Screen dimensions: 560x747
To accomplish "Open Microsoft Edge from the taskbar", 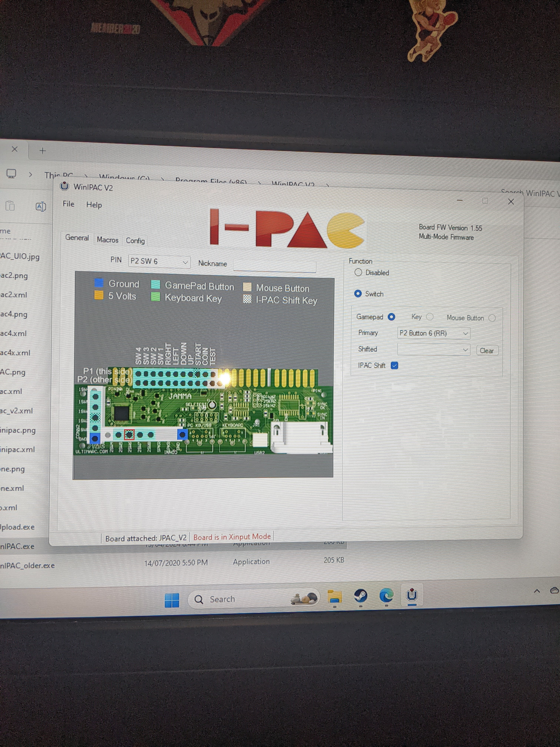I will (x=386, y=595).
